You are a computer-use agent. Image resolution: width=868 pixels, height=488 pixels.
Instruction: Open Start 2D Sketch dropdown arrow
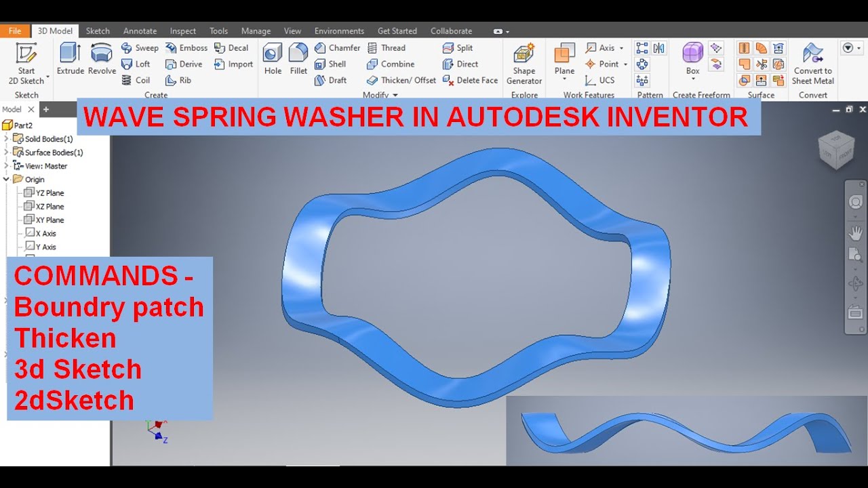[47, 77]
